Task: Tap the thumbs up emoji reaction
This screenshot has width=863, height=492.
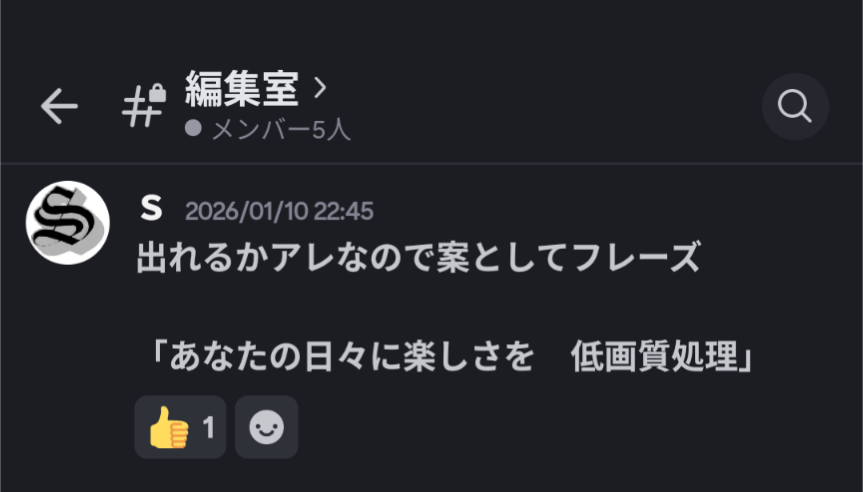Action: 168,428
